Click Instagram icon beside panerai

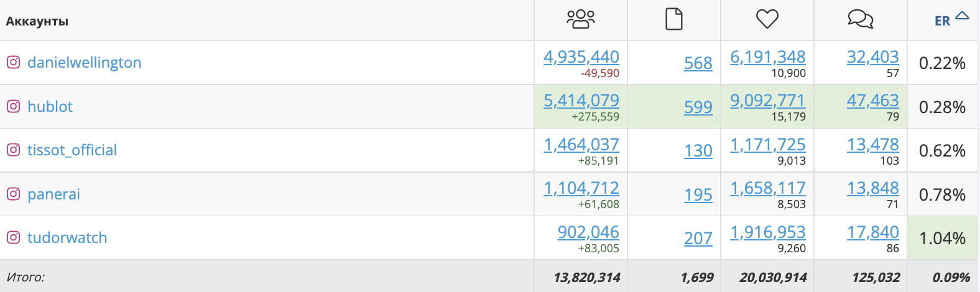click(13, 194)
